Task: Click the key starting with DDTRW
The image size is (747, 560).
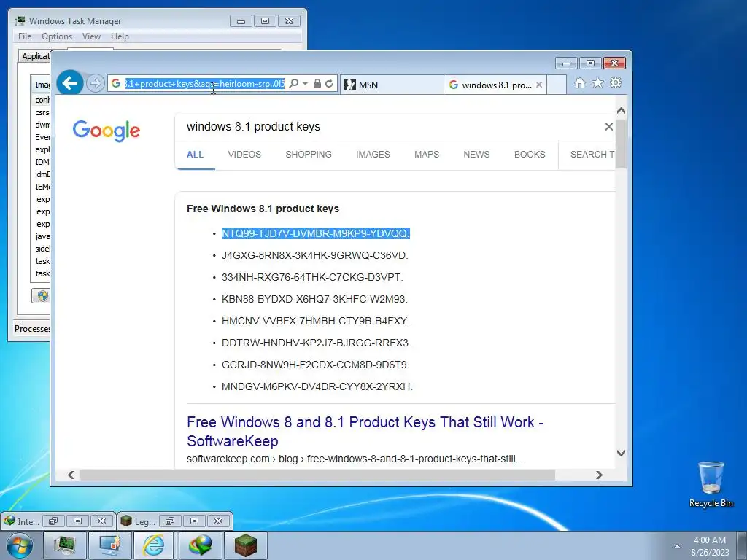Action: tap(317, 343)
